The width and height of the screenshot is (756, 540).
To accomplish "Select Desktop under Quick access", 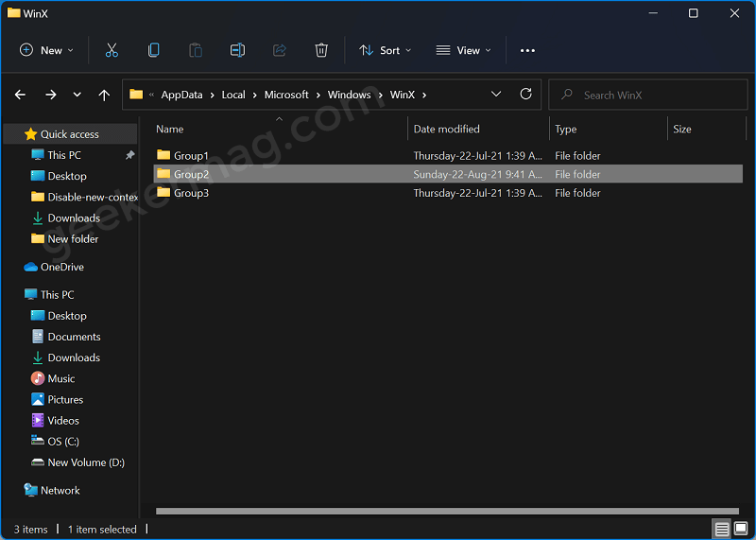I will point(67,176).
